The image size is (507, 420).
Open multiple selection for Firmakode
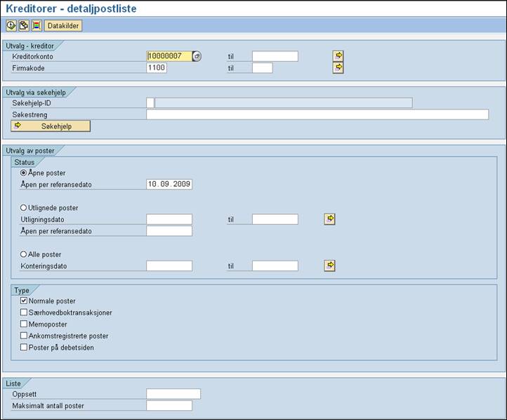[338, 67]
